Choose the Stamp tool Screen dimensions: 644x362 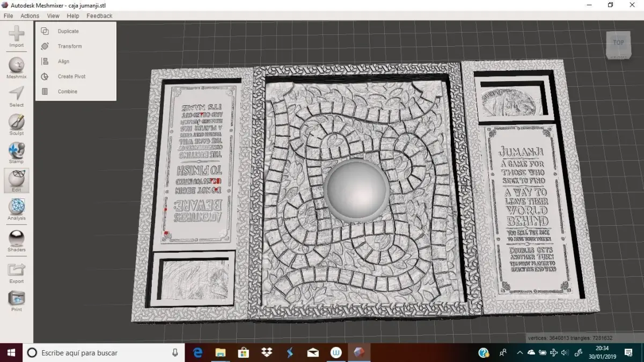pyautogui.click(x=16, y=153)
